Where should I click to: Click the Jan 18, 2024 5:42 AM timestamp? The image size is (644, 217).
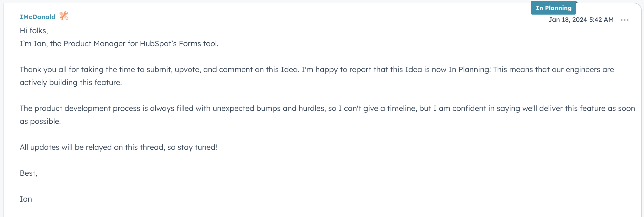[x=581, y=20]
